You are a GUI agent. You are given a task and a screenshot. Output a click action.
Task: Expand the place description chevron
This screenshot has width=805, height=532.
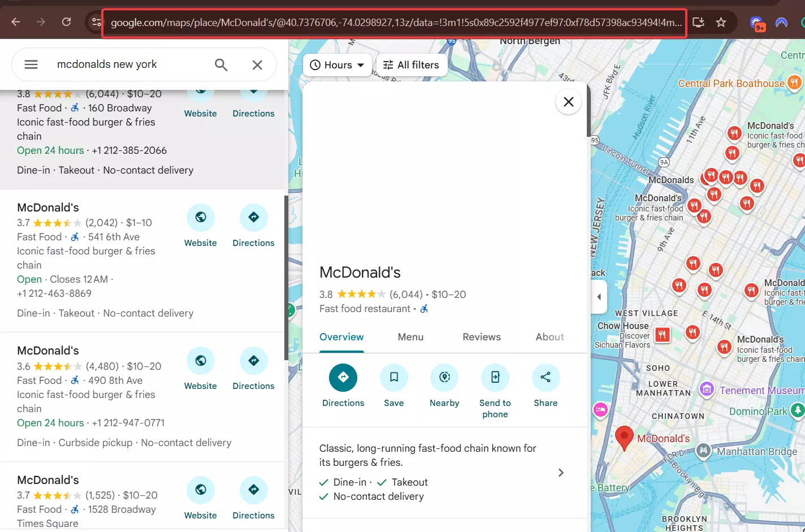[x=561, y=473]
